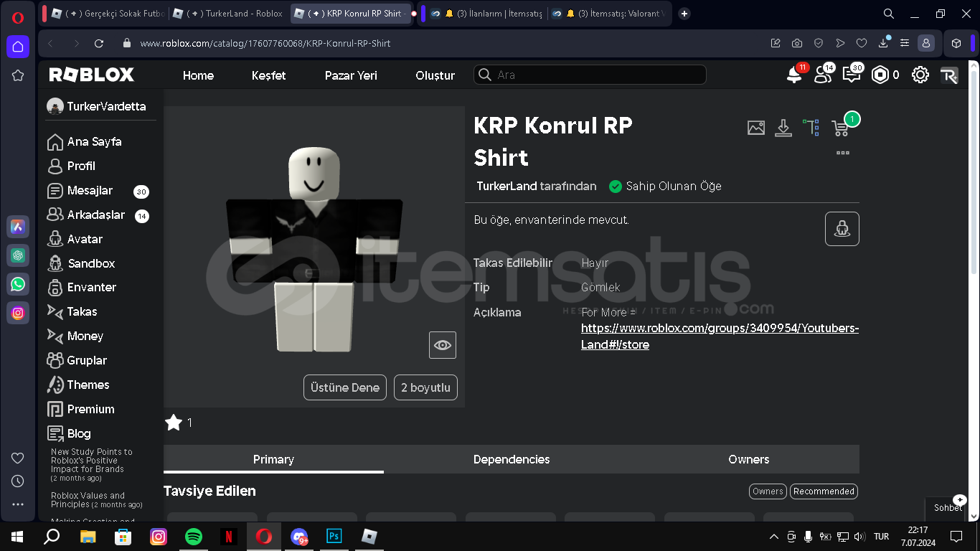Open Gruplar in sidebar
This screenshot has height=551, width=980.
(x=77, y=360)
